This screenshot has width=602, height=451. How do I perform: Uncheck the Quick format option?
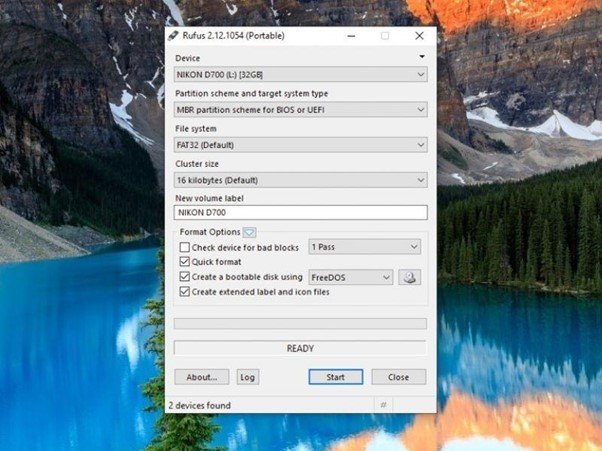184,262
